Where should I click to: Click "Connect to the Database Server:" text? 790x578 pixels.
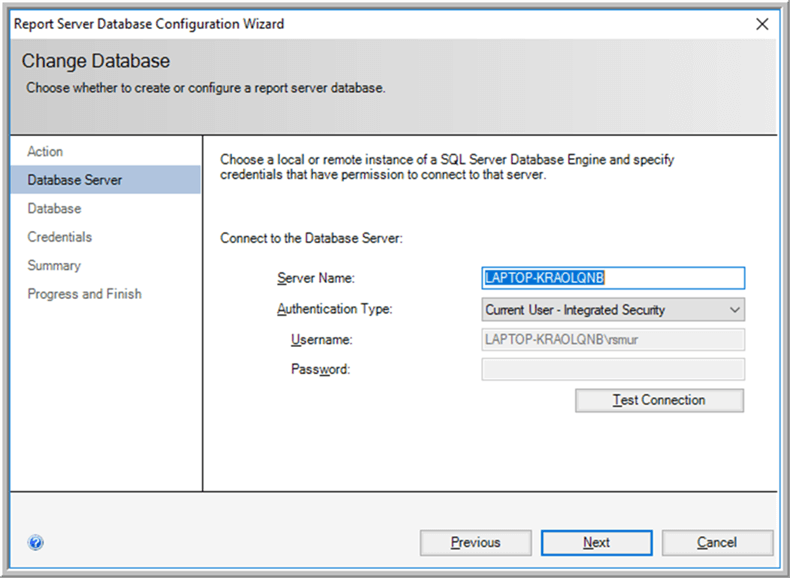tap(311, 238)
